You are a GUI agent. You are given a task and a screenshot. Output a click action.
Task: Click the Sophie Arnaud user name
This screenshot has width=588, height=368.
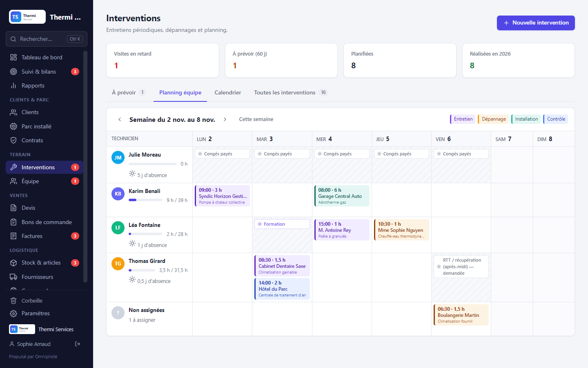pyautogui.click(x=34, y=344)
